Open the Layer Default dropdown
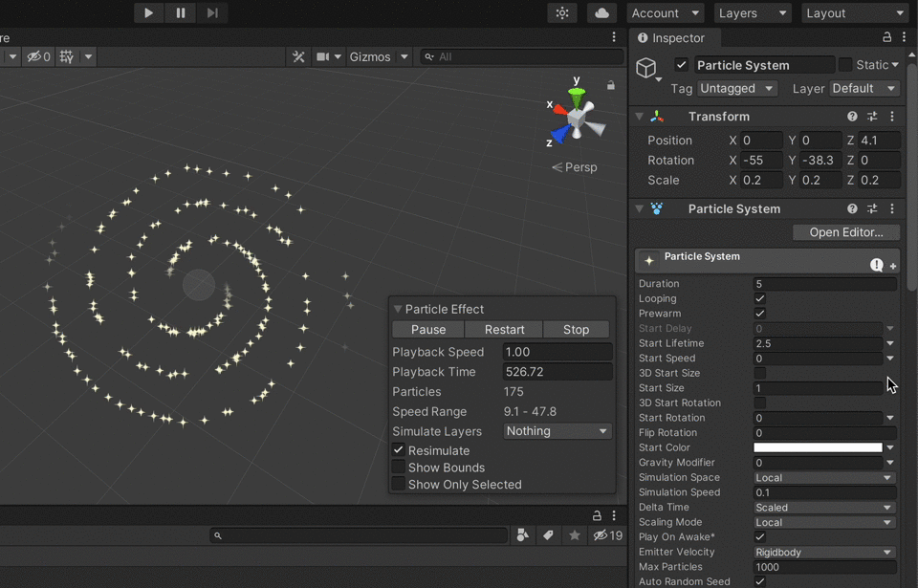This screenshot has width=918, height=588. point(863,88)
